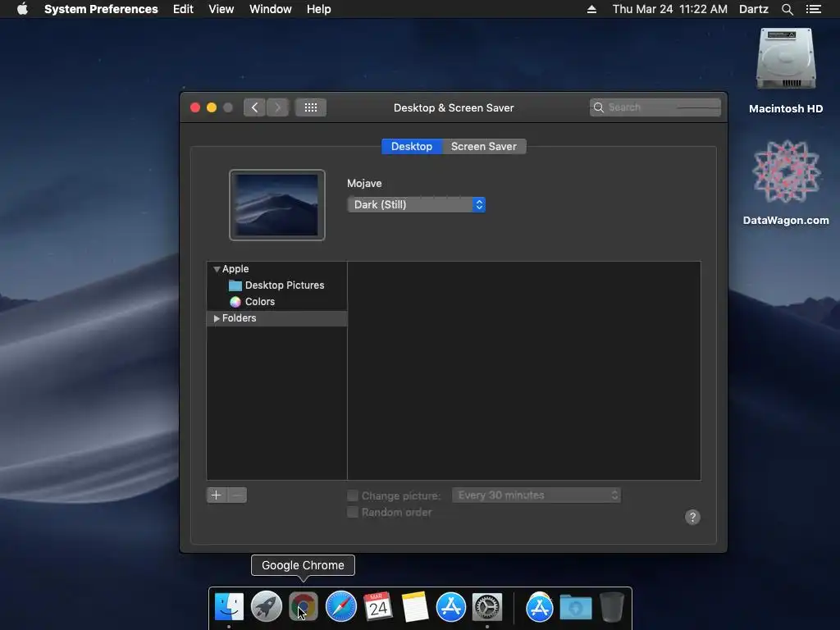Go back with the left chevron button

(254, 107)
